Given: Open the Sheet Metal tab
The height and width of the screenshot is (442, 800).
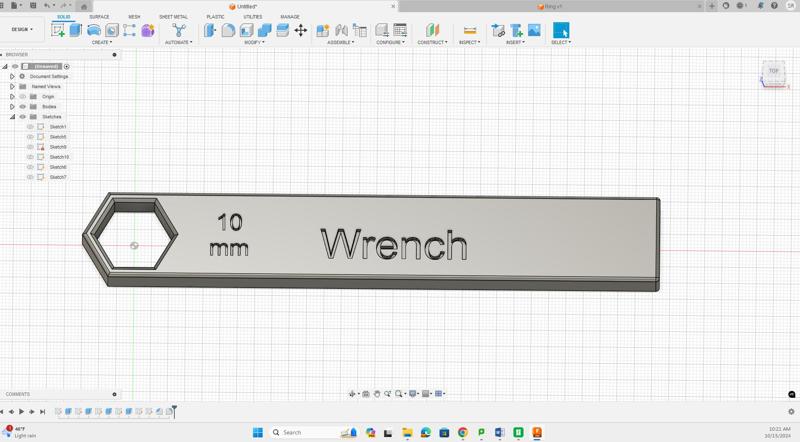Looking at the screenshot, I should pos(173,17).
